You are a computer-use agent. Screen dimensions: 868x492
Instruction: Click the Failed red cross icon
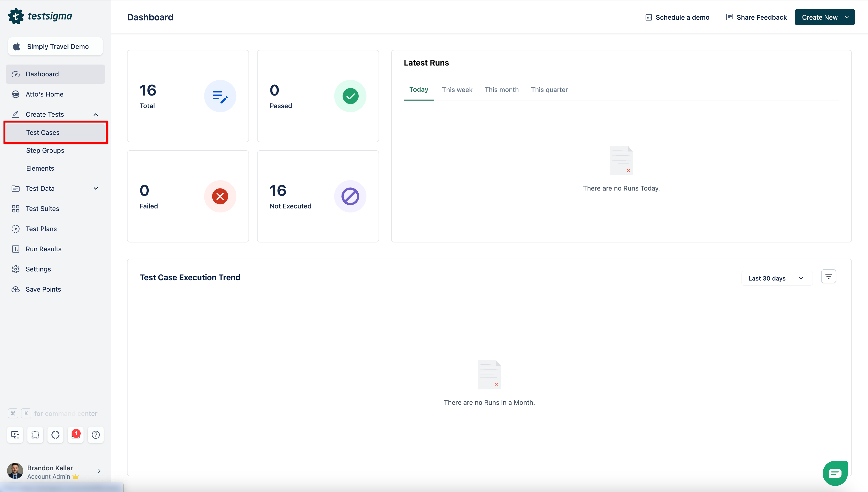220,196
